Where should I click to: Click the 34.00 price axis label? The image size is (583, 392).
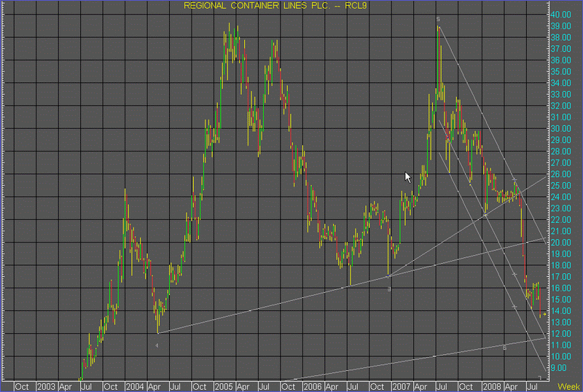560,83
